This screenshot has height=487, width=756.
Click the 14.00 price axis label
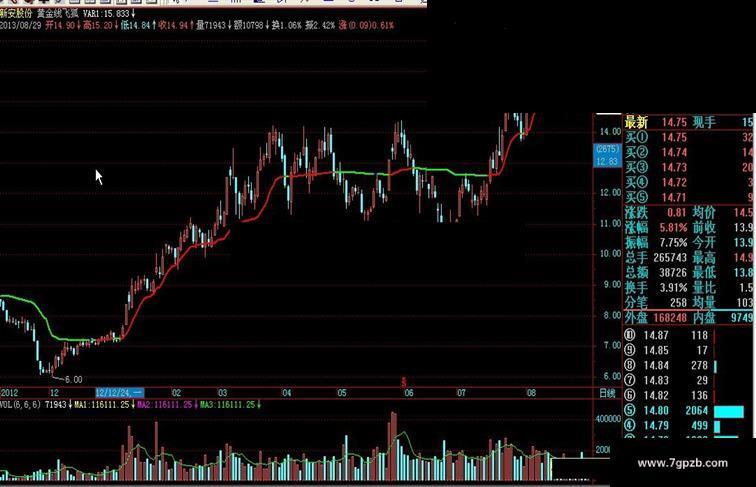click(610, 132)
